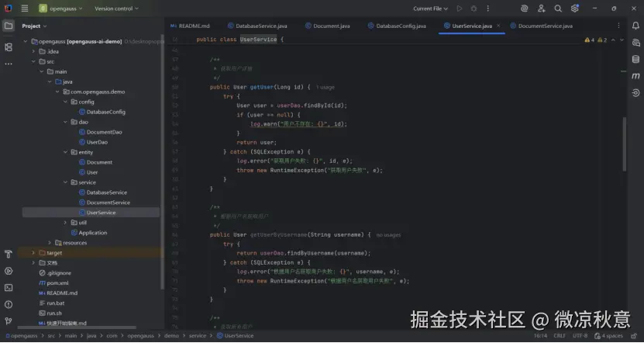The height and width of the screenshot is (343, 644).
Task: Open Search Everywhere magnifier
Action: 558,9
